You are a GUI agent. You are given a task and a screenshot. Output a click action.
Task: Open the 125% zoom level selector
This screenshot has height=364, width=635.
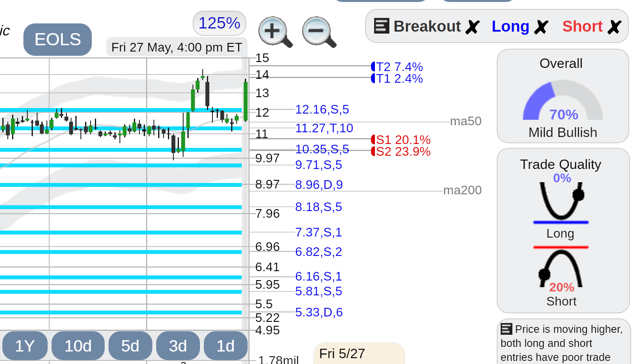pos(219,23)
